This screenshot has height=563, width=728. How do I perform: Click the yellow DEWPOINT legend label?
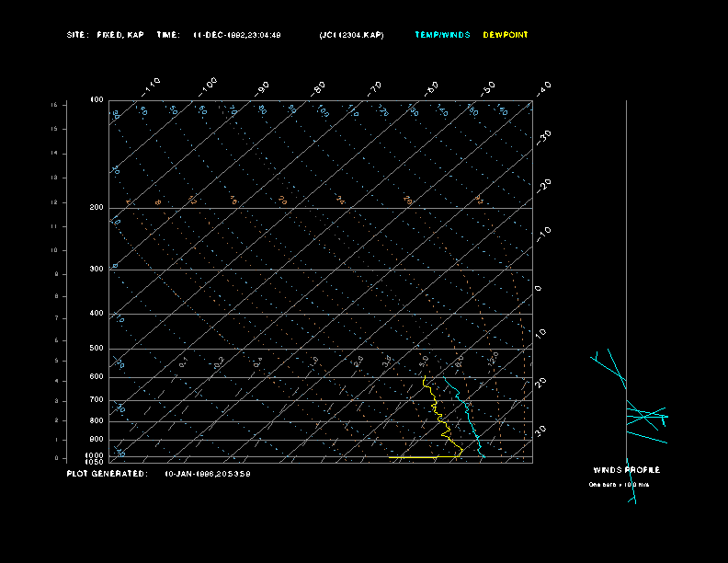[x=506, y=35]
